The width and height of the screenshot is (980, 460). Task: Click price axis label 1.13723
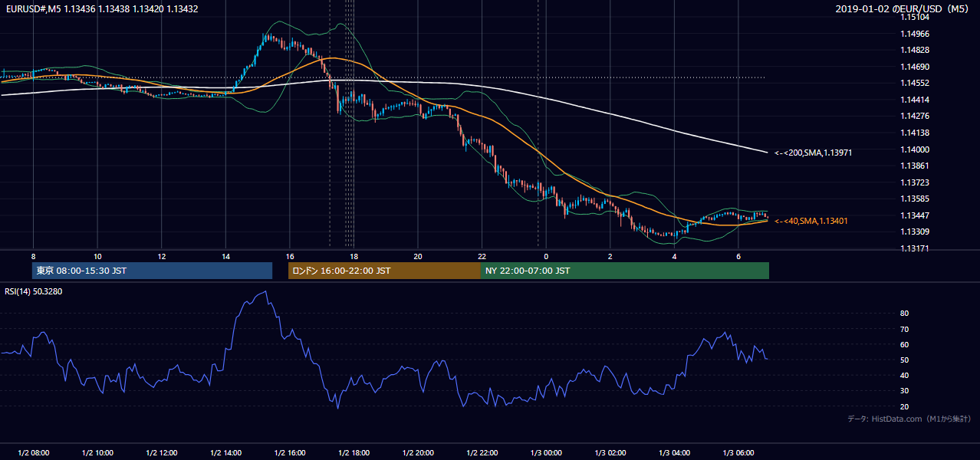pyautogui.click(x=915, y=182)
